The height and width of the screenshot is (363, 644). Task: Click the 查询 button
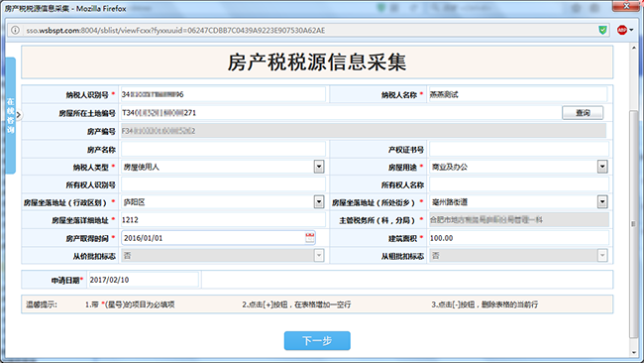(x=583, y=113)
